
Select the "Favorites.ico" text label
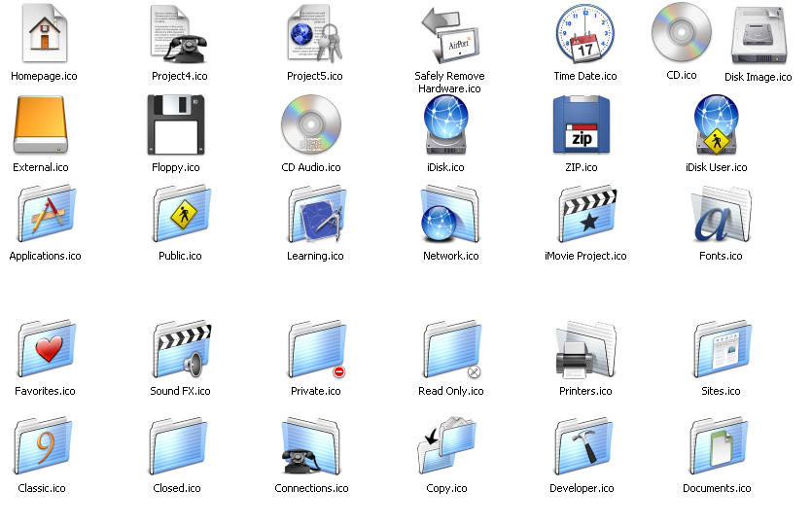tap(45, 391)
